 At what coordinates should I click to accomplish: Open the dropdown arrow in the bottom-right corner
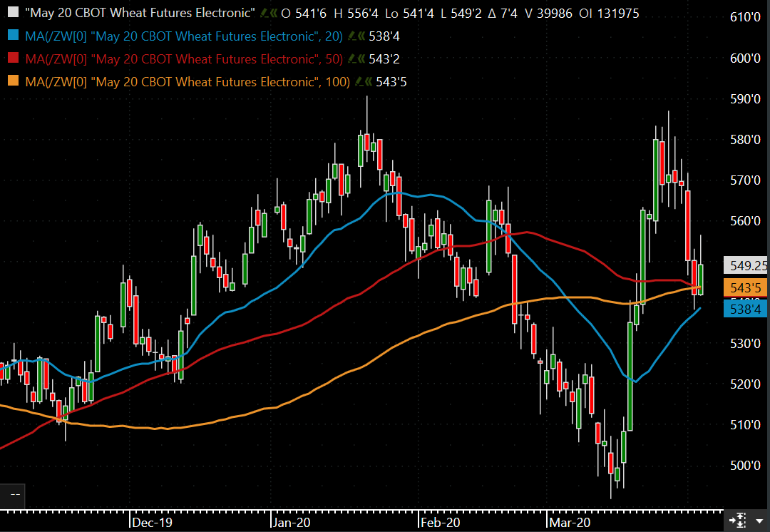pyautogui.click(x=760, y=521)
